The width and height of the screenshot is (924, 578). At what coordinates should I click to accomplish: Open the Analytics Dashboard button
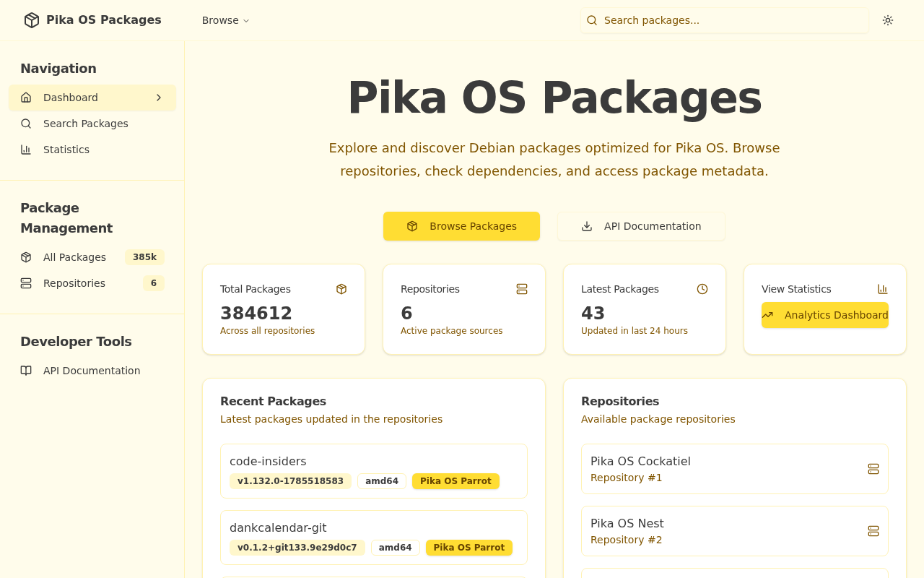825,315
